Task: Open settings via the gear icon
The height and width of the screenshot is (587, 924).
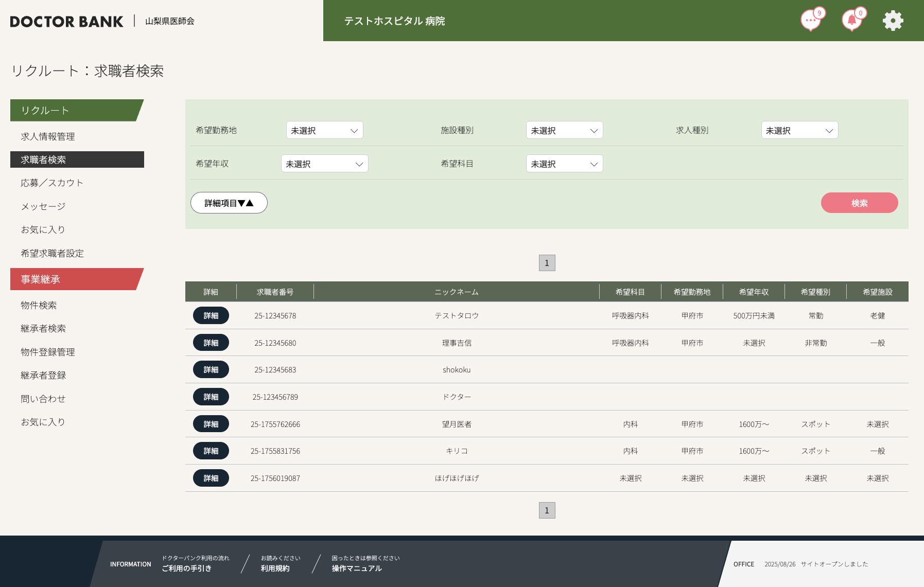Action: [x=893, y=21]
